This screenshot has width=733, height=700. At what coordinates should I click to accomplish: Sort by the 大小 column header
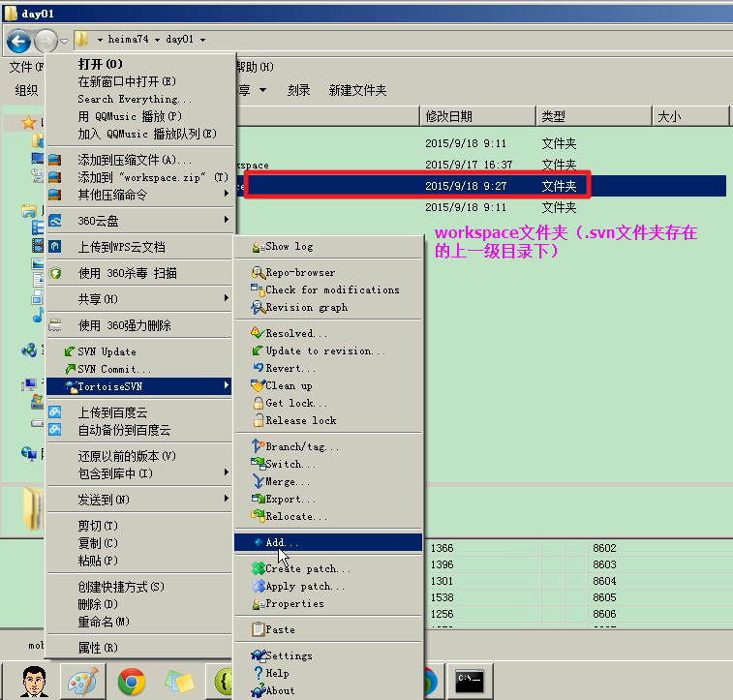click(x=690, y=116)
